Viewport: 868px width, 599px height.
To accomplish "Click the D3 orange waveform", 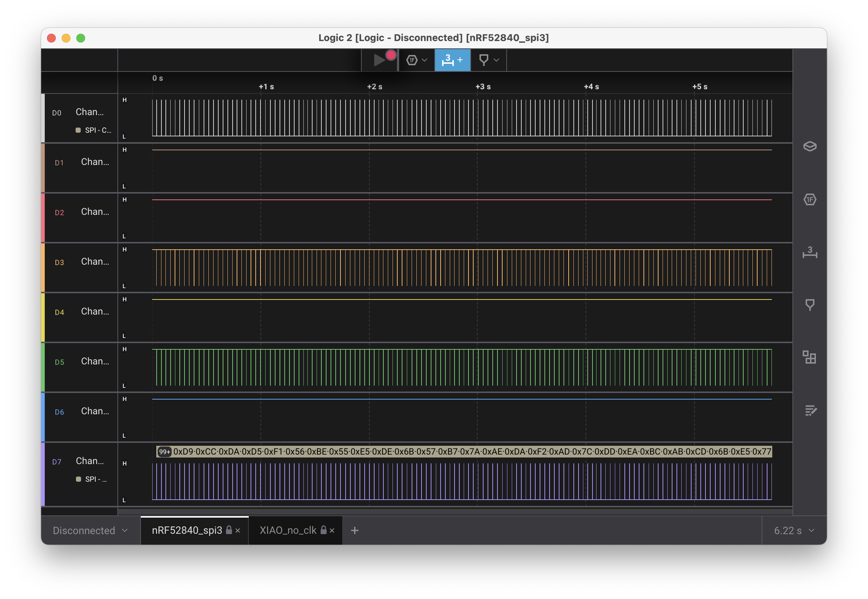I will click(462, 268).
